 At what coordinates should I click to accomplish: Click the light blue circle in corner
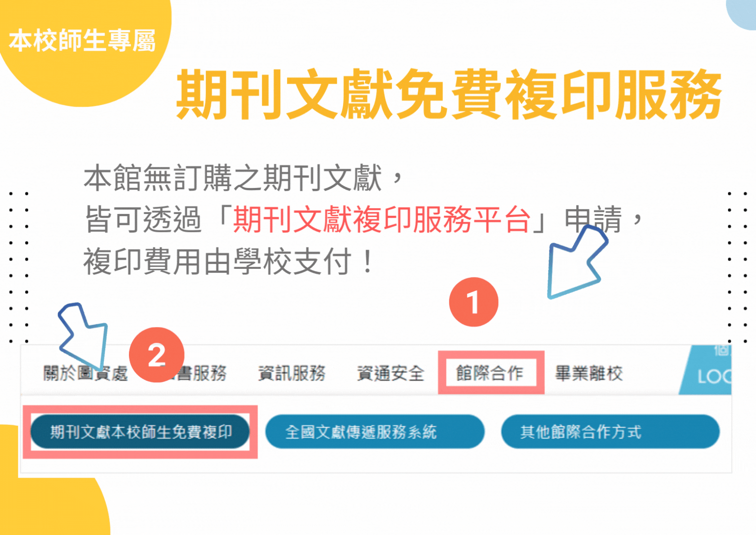point(742,13)
